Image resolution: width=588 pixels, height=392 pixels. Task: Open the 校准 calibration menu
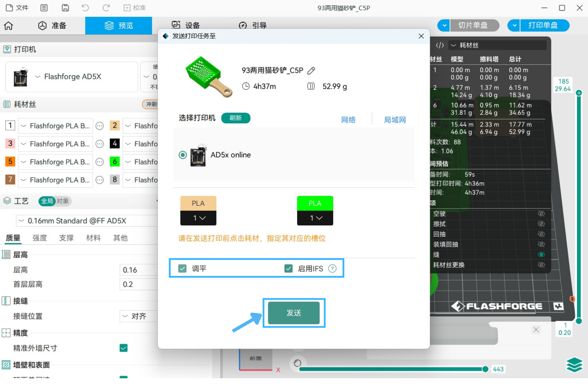[x=135, y=8]
